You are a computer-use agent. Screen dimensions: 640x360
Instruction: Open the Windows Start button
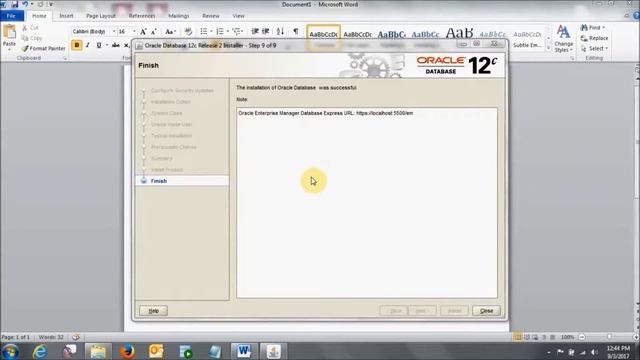click(10, 351)
